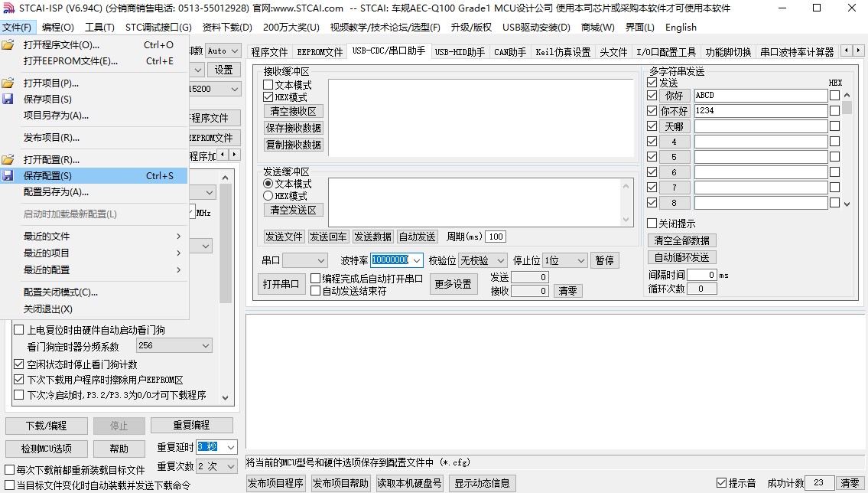Open the 最近的配置 submenu
The image size is (868, 493).
[94, 269]
